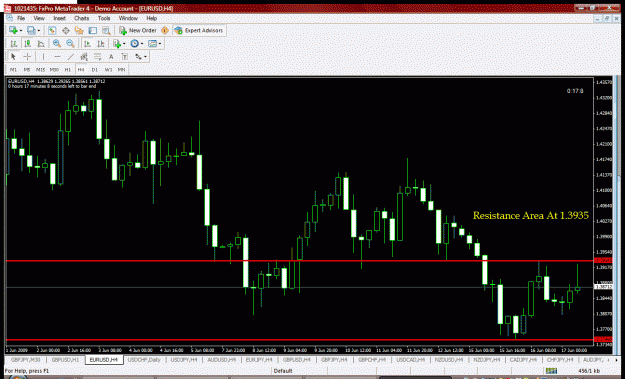Click the New Chart toolbar icon
This screenshot has height=379, width=625.
(13, 30)
